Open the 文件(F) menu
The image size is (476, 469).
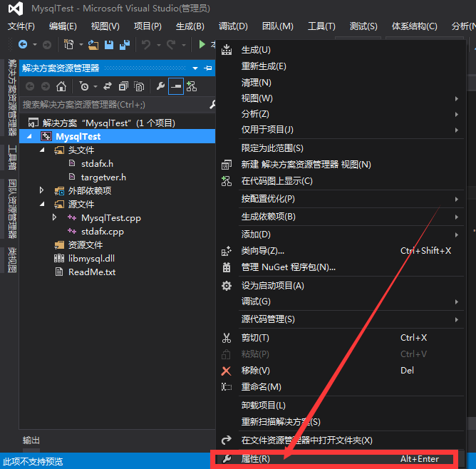tap(21, 26)
